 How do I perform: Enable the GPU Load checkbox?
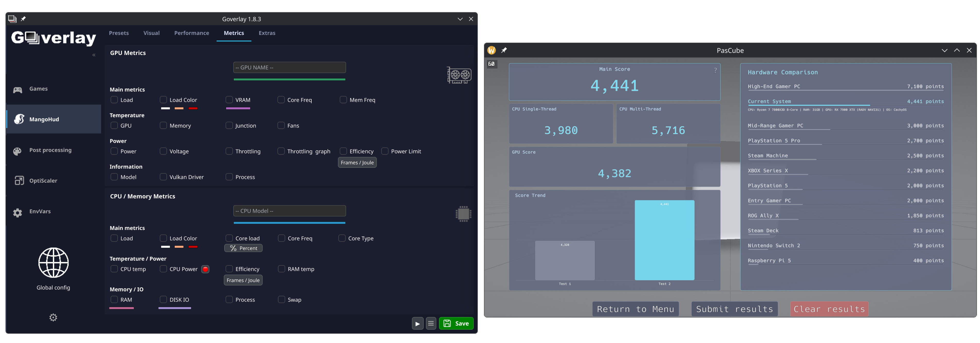click(114, 100)
